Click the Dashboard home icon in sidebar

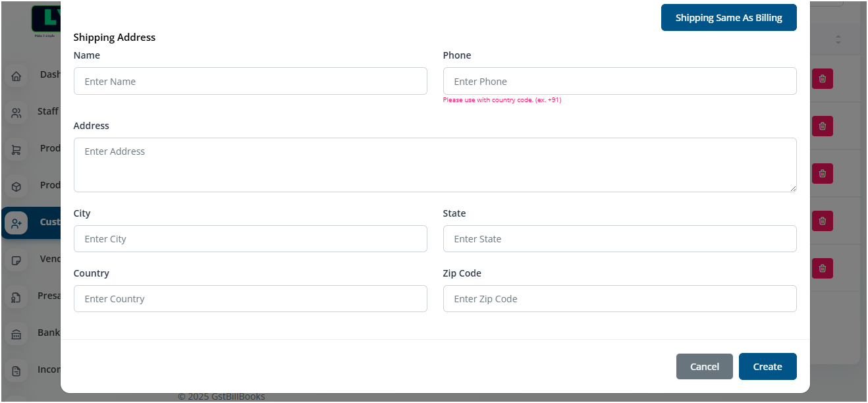point(16,76)
